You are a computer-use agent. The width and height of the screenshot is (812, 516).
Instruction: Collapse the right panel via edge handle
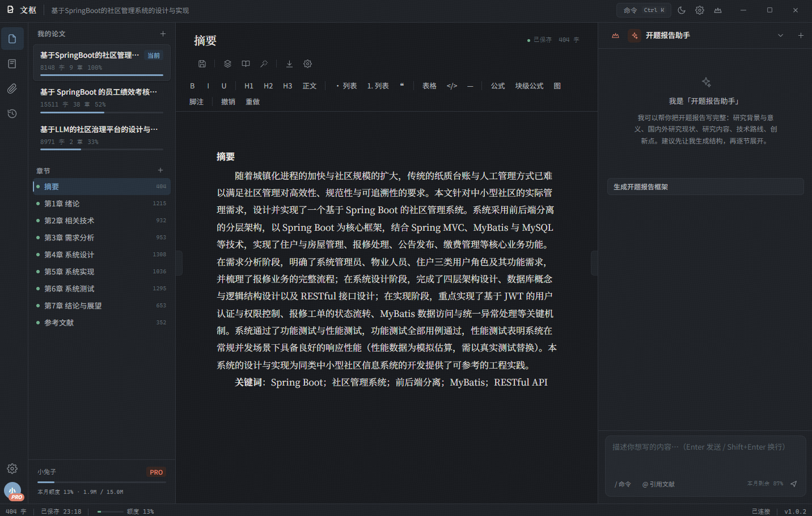tap(594, 263)
